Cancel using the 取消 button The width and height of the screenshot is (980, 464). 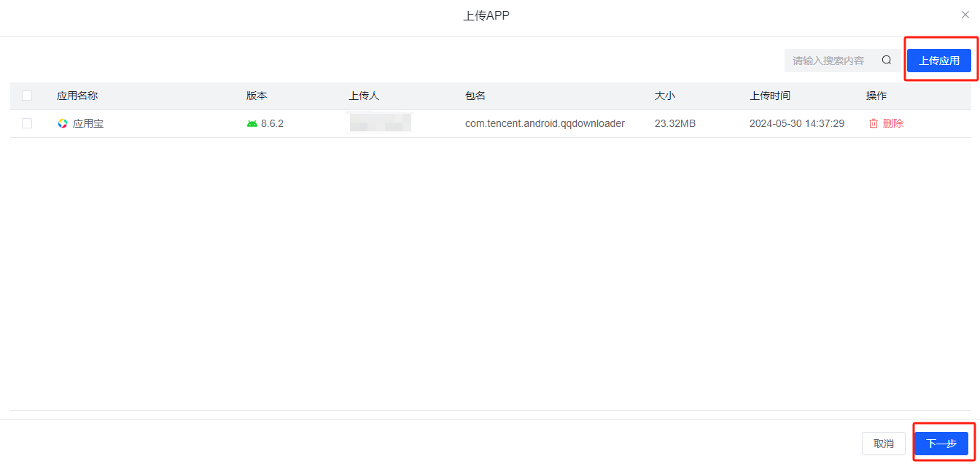coord(883,444)
